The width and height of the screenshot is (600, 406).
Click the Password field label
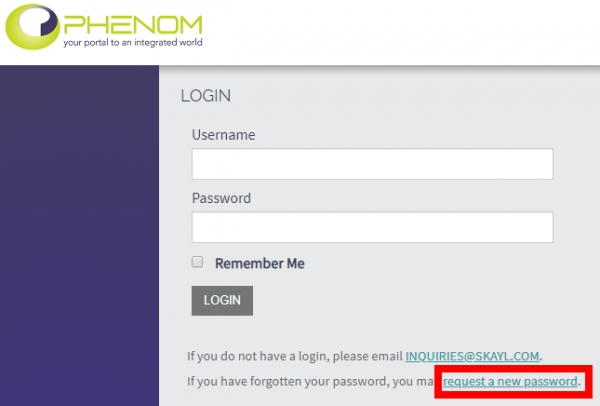(x=221, y=198)
